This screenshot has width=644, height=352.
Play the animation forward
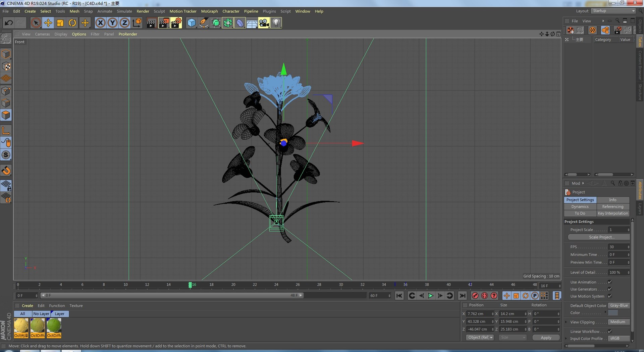[x=431, y=296]
